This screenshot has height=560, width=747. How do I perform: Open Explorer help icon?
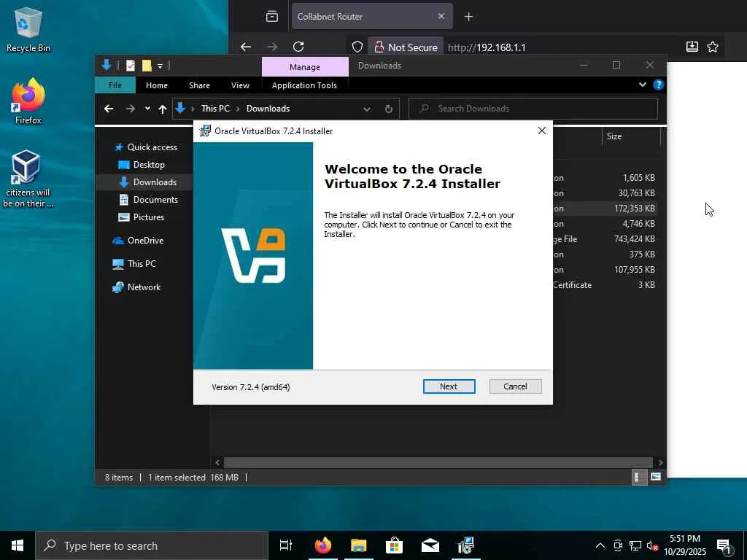point(659,85)
